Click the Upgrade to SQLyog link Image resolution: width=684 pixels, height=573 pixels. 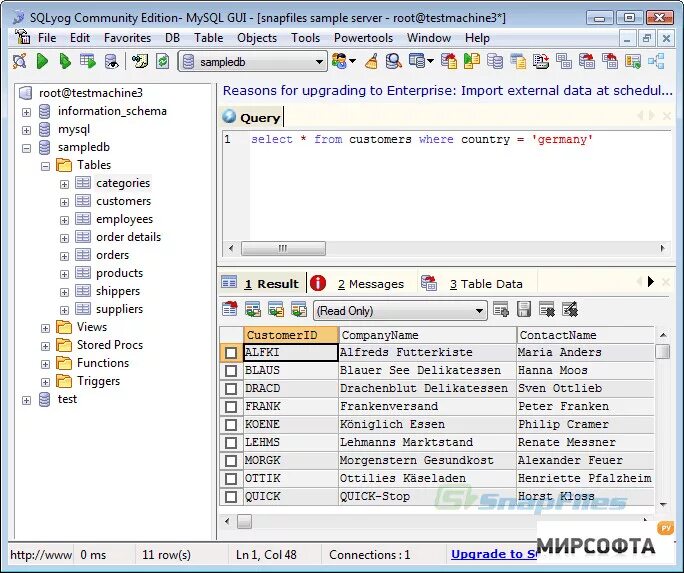[x=494, y=554]
